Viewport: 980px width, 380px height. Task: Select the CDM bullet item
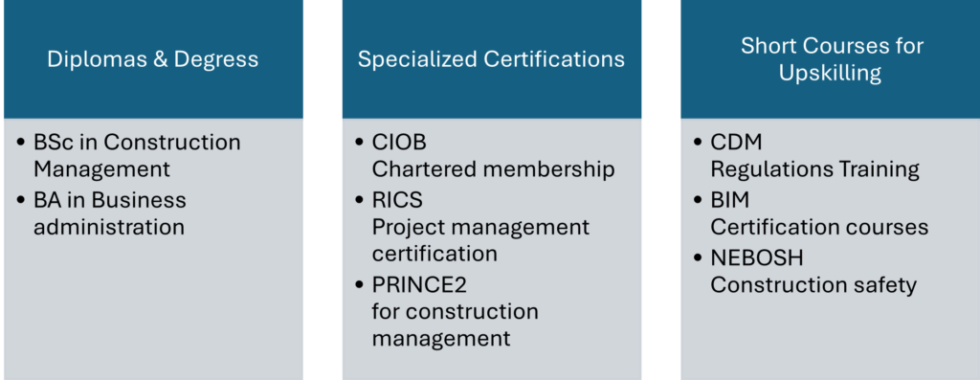pyautogui.click(x=736, y=143)
